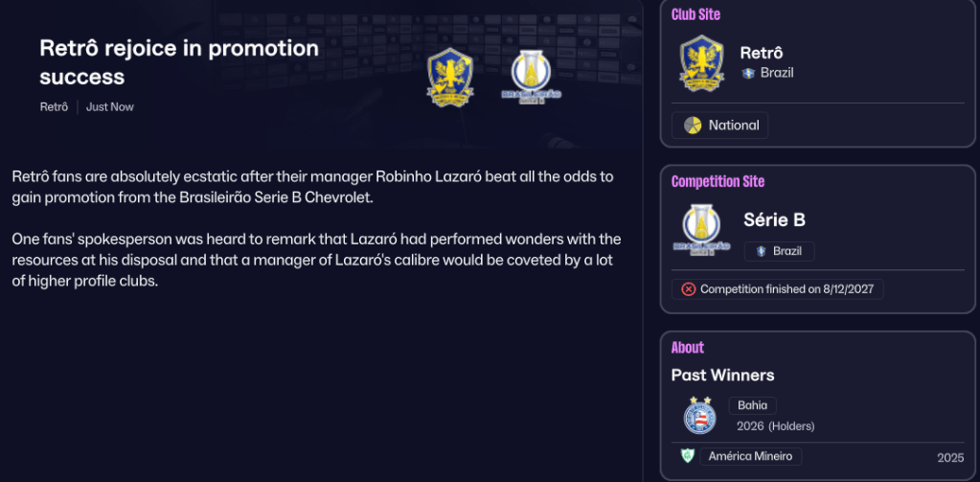Viewport: 980px width, 482px height.
Task: Open the Retrô club name link
Action: tap(762, 53)
